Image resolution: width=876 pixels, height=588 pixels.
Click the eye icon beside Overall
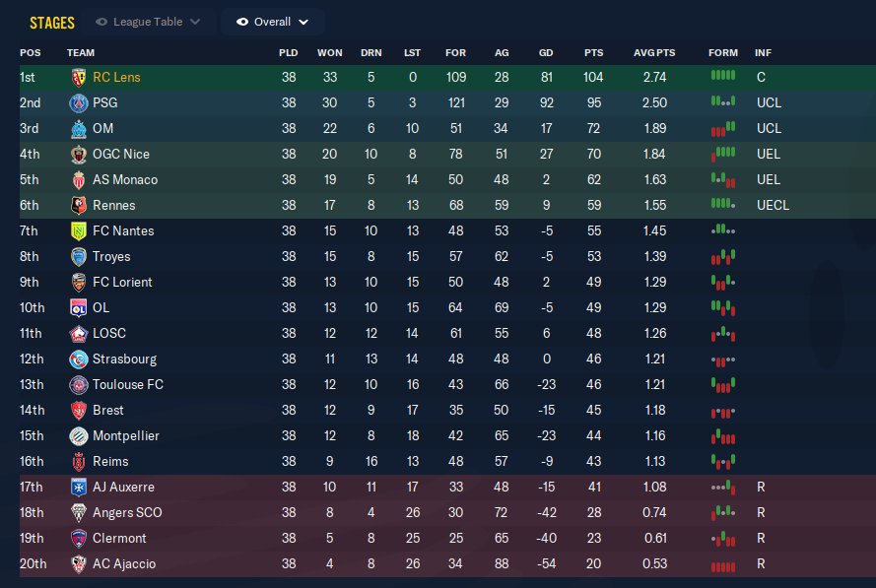coord(242,22)
